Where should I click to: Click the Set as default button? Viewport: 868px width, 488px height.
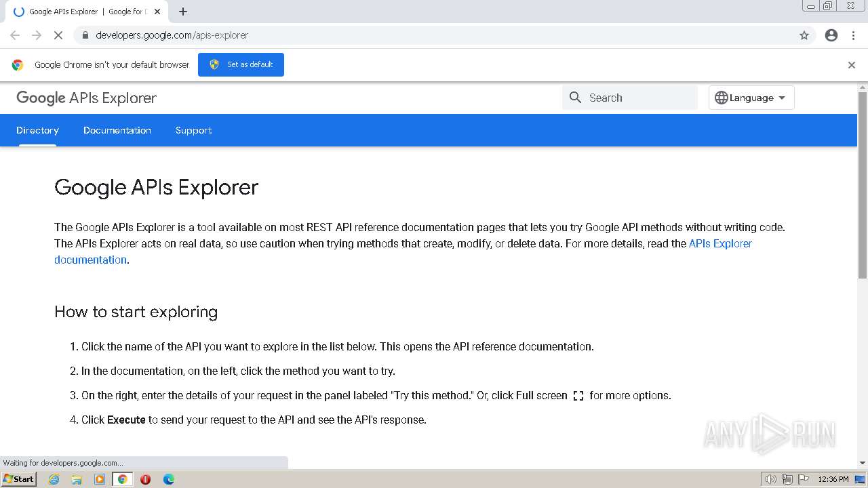coord(241,64)
